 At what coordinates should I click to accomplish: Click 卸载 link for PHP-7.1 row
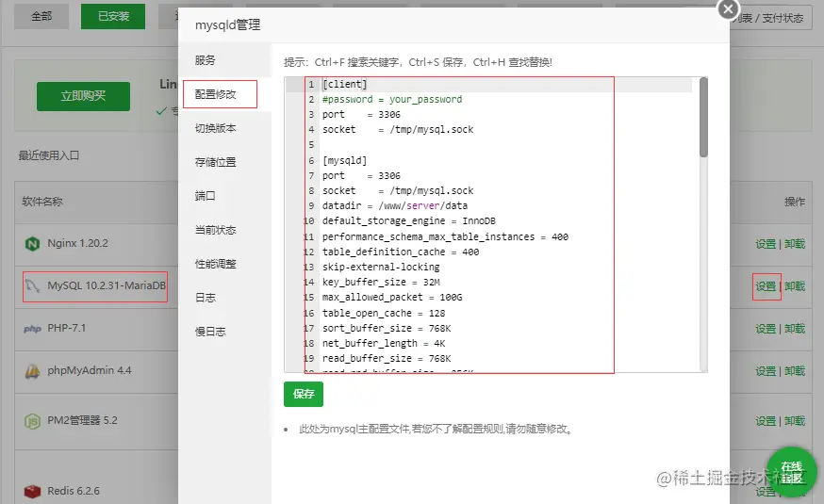pos(795,329)
